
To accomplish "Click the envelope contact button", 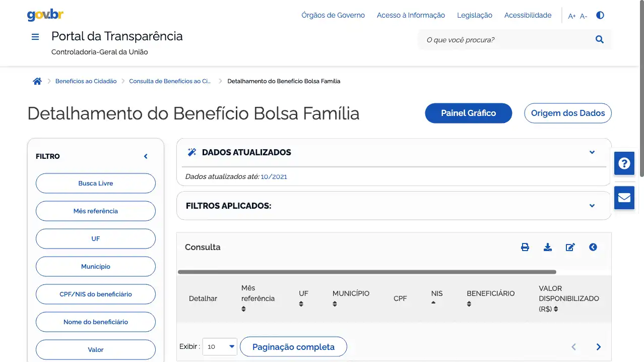I will [x=624, y=197].
